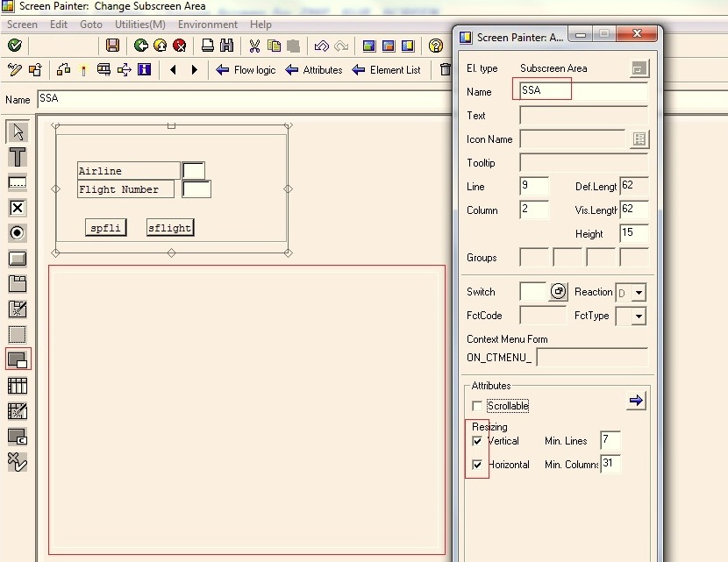Disable Vertical resizing checkbox

(478, 441)
